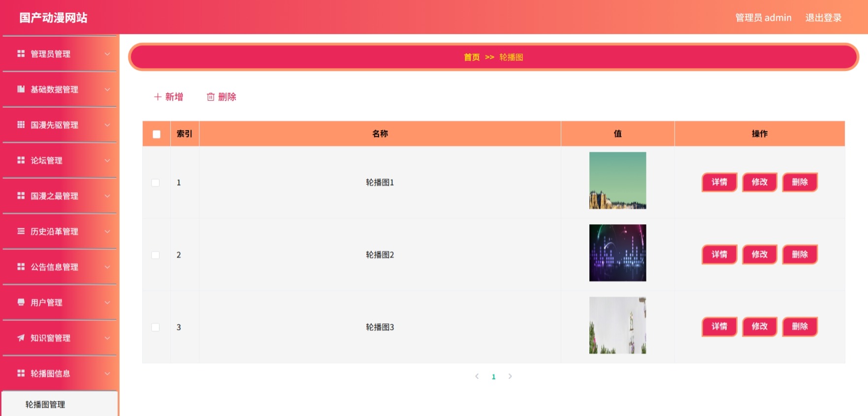This screenshot has width=868, height=416.
Task: Expand the 管理员管理 chevron
Action: [107, 54]
